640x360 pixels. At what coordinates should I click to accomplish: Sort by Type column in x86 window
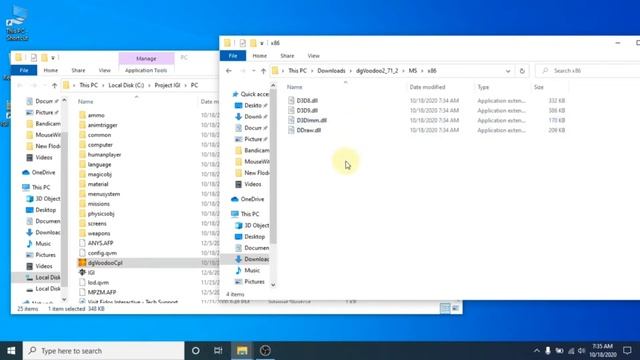click(x=483, y=87)
